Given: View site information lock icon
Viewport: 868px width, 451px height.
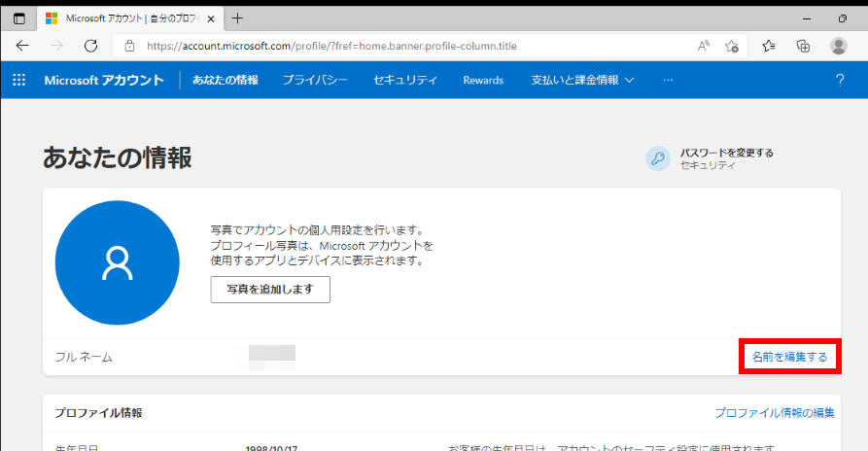Looking at the screenshot, I should (x=129, y=46).
